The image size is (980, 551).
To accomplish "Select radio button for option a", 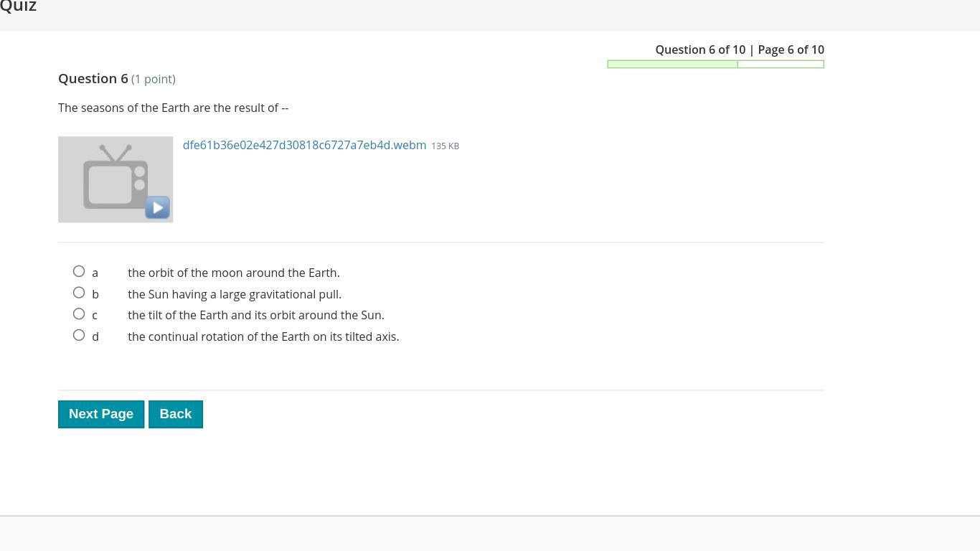I will [79, 271].
